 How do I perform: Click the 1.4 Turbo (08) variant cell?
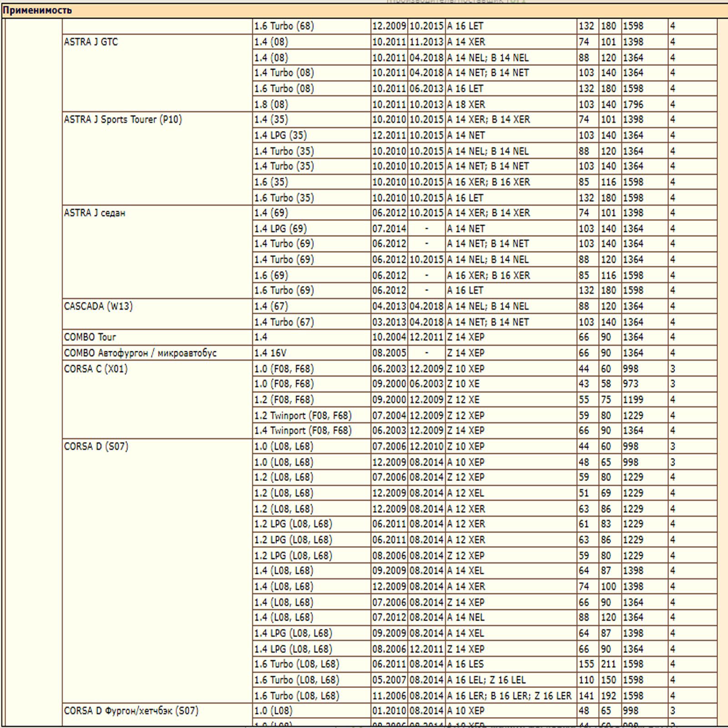click(282, 72)
